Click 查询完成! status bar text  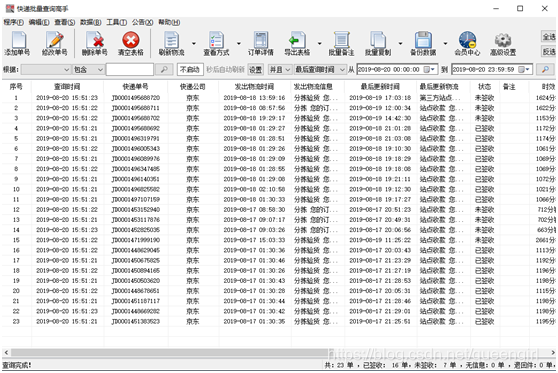[17, 365]
